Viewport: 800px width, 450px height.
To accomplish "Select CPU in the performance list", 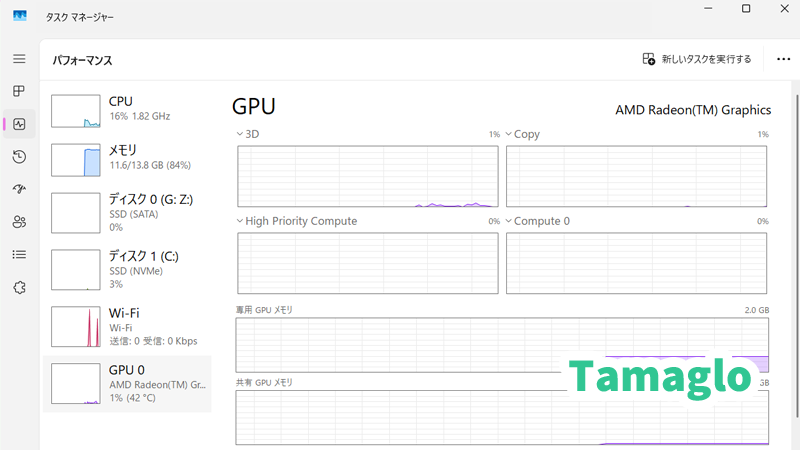I will (127, 109).
